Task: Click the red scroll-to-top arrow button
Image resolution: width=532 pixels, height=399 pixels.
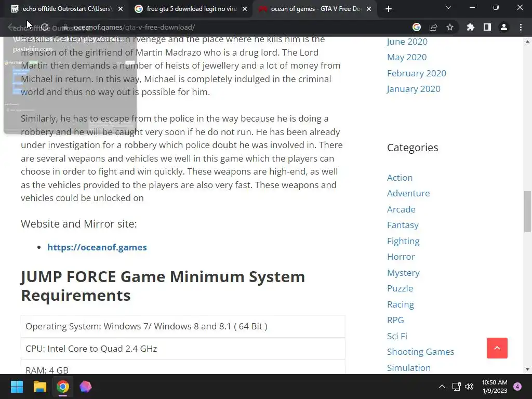Action: click(497, 348)
